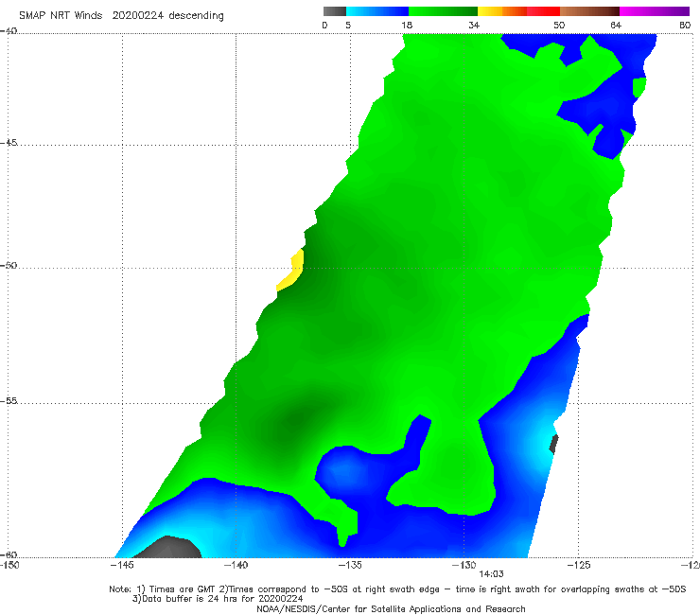700x615 pixels.
Task: Click the longitude label '-140'
Action: [236, 565]
